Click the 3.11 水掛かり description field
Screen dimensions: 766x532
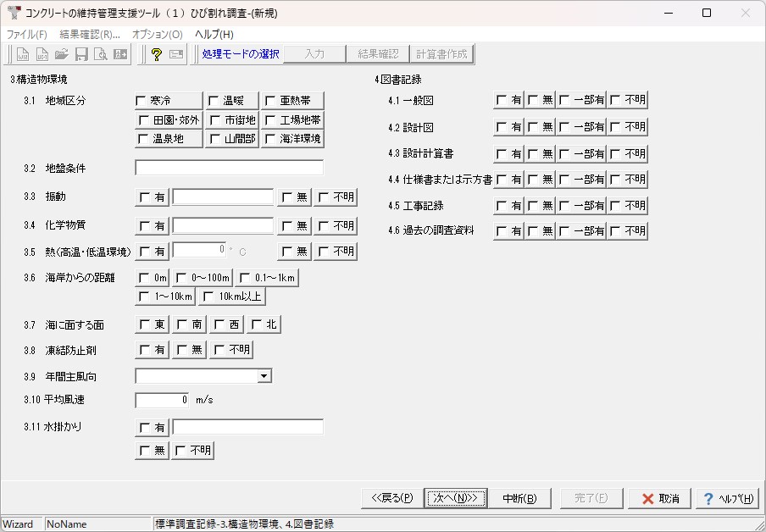(247, 427)
